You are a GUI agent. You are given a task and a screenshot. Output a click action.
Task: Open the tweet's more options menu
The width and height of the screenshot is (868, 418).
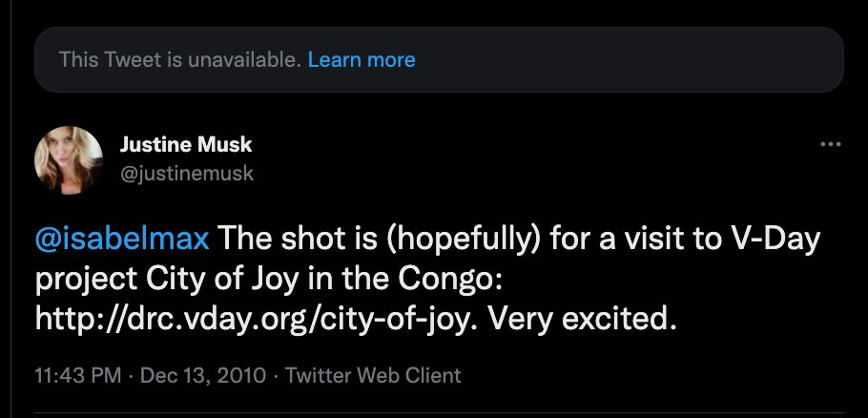pos(831,144)
